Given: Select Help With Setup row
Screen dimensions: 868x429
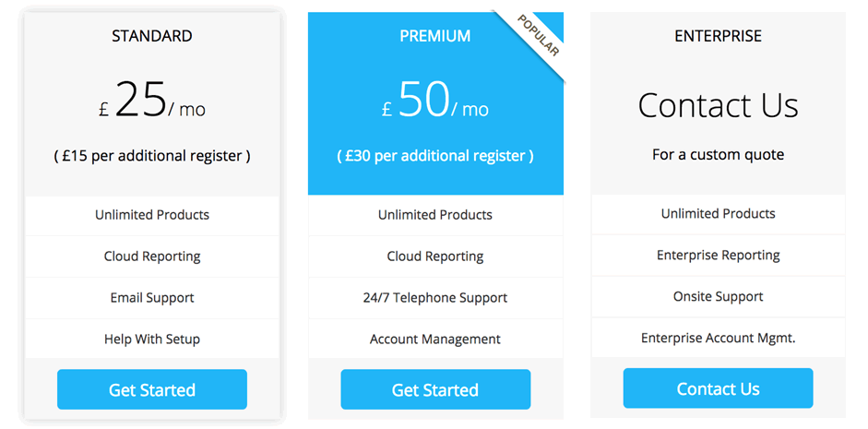Looking at the screenshot, I should 151,339.
